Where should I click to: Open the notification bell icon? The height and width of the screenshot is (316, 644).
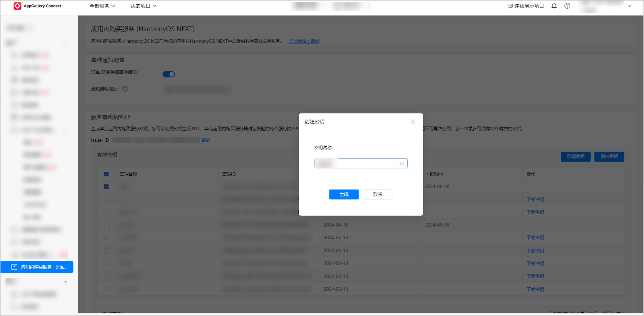pyautogui.click(x=554, y=6)
